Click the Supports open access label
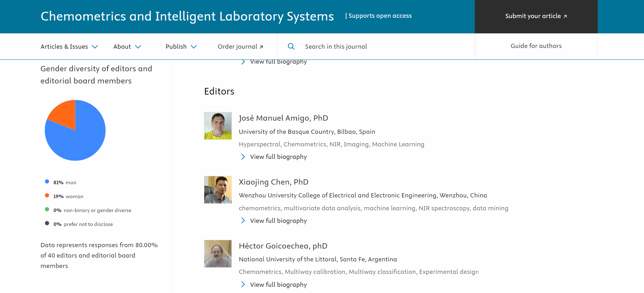Screen dimensions: 644x293 pyautogui.click(x=380, y=16)
